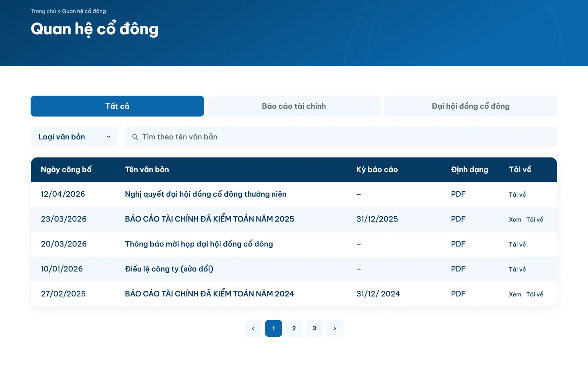Select the date 12/04/2026
This screenshot has height=368, width=588.
63,194
